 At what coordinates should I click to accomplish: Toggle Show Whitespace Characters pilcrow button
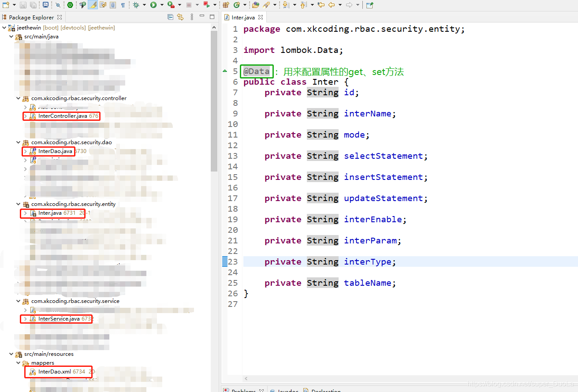[123, 5]
